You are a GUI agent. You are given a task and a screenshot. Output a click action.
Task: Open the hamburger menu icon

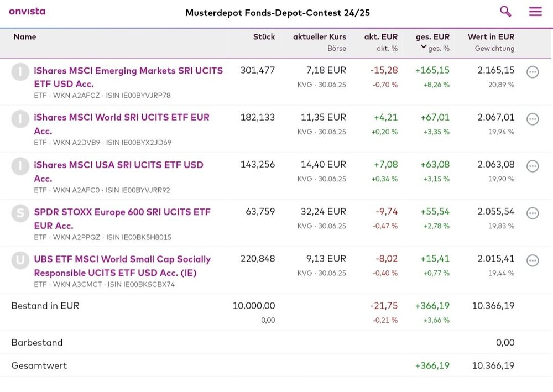click(x=535, y=12)
